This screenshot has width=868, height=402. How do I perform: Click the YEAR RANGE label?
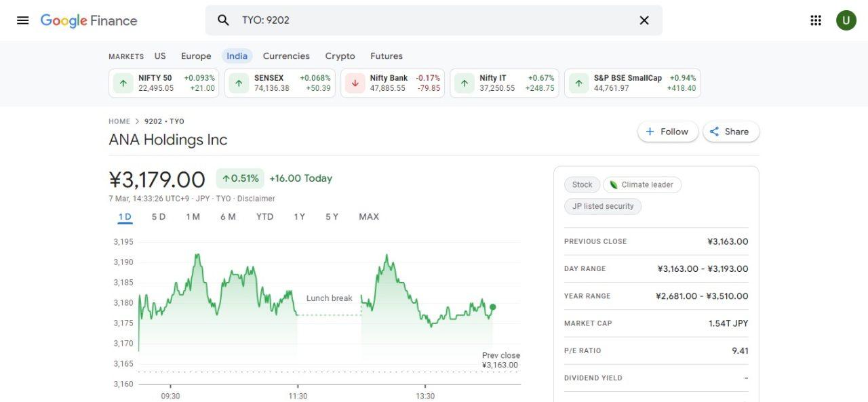pos(587,296)
